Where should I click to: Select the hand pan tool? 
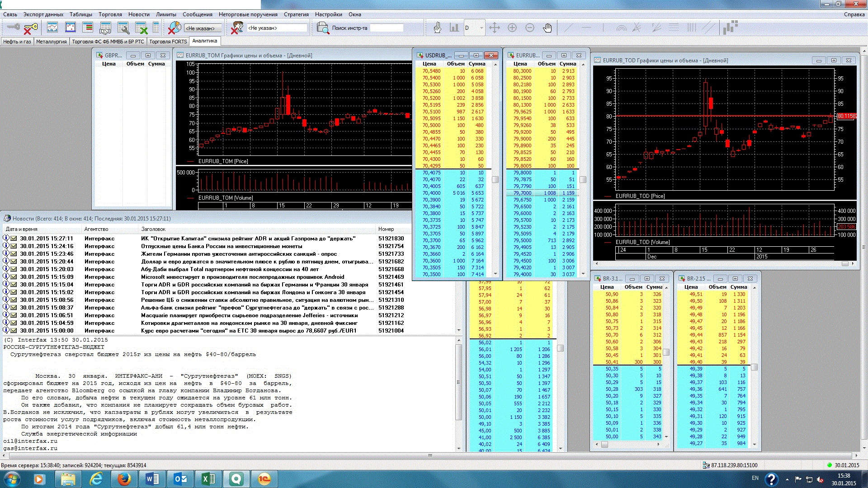pos(547,28)
